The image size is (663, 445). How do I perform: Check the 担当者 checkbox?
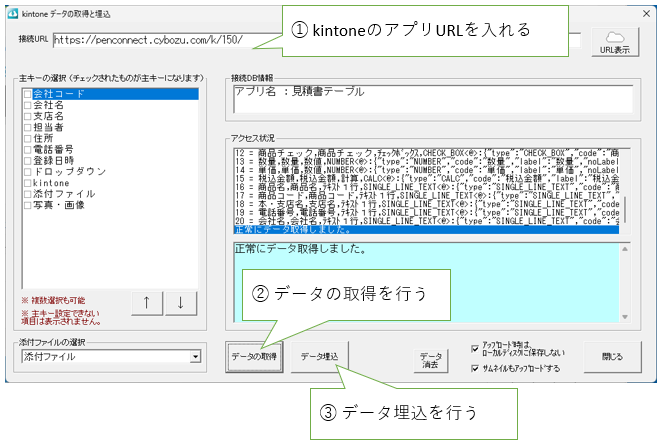pyautogui.click(x=28, y=127)
